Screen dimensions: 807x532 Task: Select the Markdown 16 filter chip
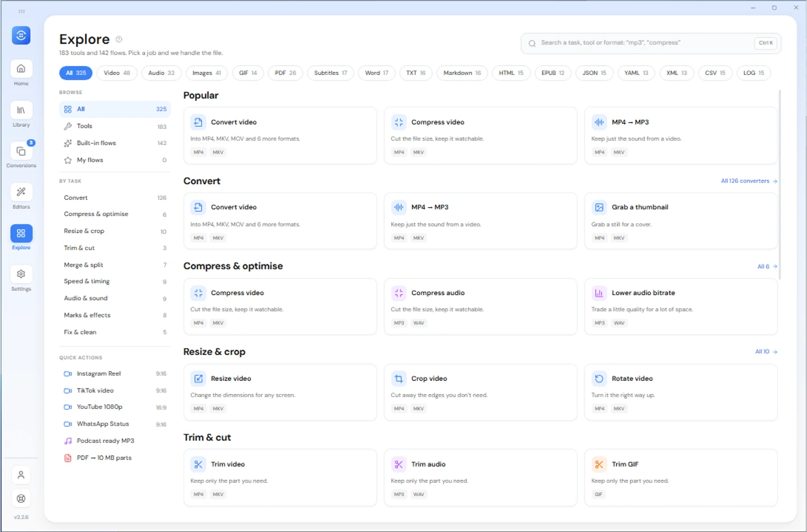tap(462, 73)
